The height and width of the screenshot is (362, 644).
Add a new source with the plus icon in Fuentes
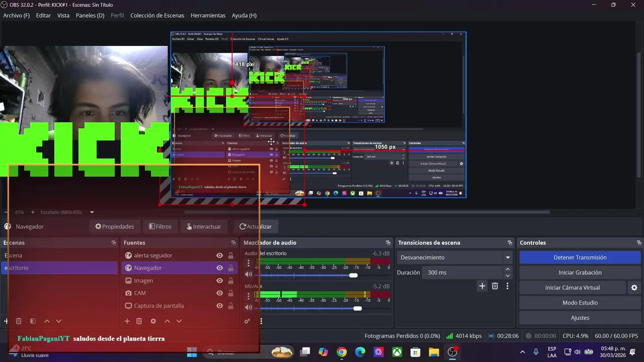(x=127, y=321)
